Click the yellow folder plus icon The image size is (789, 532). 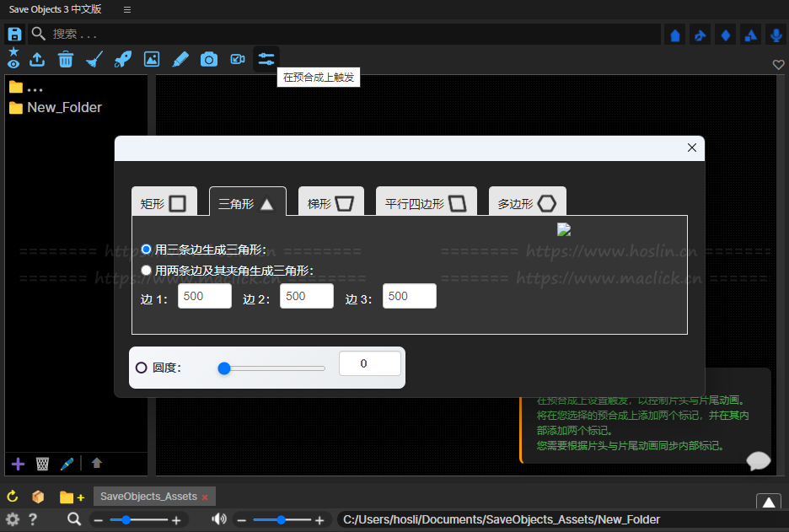pyautogui.click(x=72, y=497)
